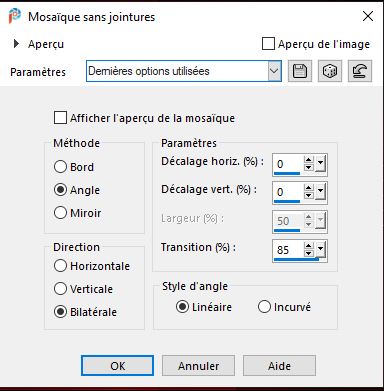
Task: Choose the Horizontale direction option
Action: (x=60, y=266)
